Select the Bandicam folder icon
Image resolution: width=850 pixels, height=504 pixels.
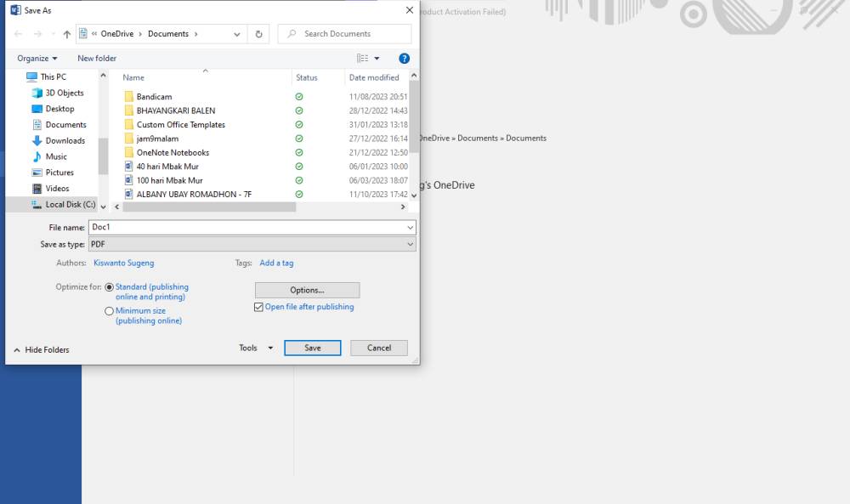(x=129, y=96)
